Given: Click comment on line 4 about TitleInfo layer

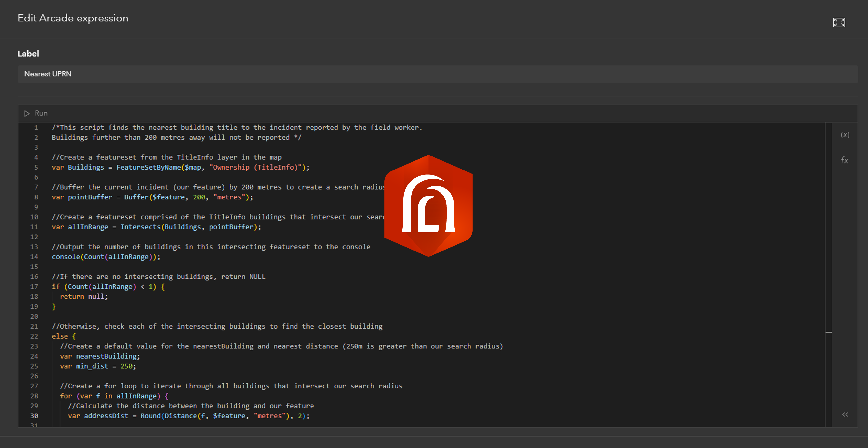Looking at the screenshot, I should 167,157.
